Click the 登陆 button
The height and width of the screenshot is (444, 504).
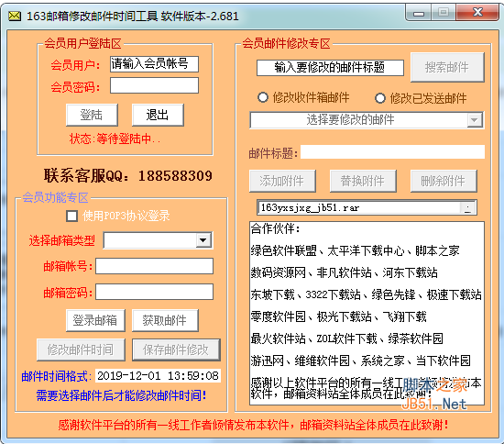pos(92,115)
